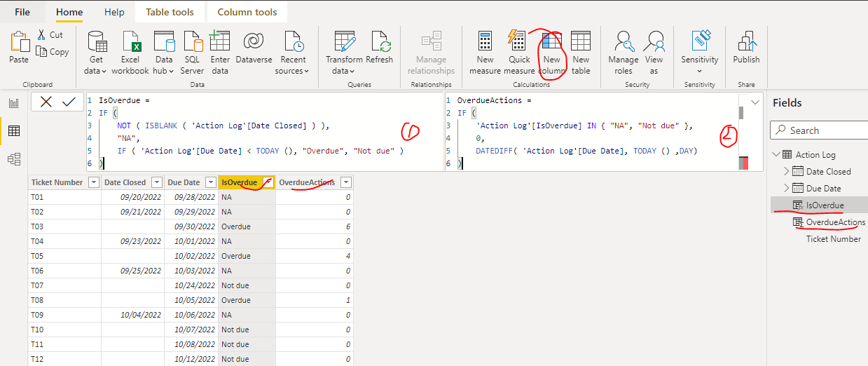Screen dimensions: 868x366
Task: Open the File menu
Action: (22, 12)
